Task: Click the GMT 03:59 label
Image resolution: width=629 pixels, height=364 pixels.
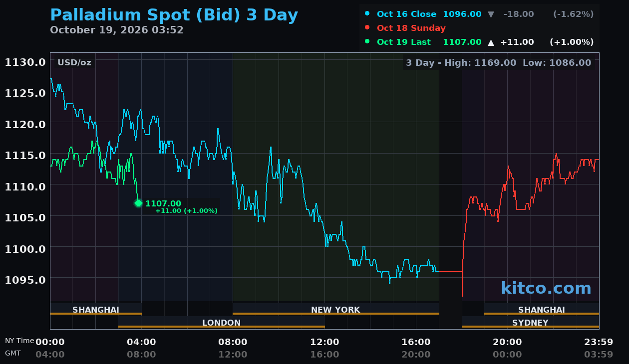Action: [x=599, y=355]
